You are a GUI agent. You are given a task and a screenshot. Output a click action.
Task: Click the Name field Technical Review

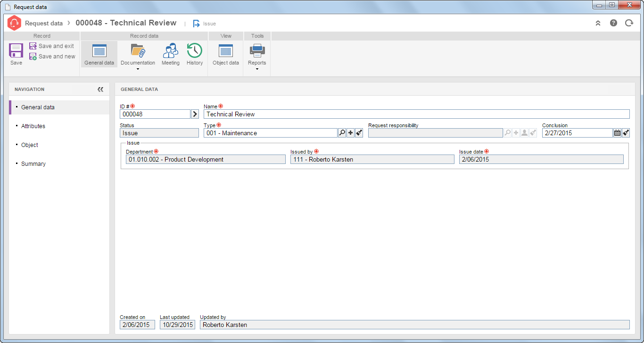417,114
